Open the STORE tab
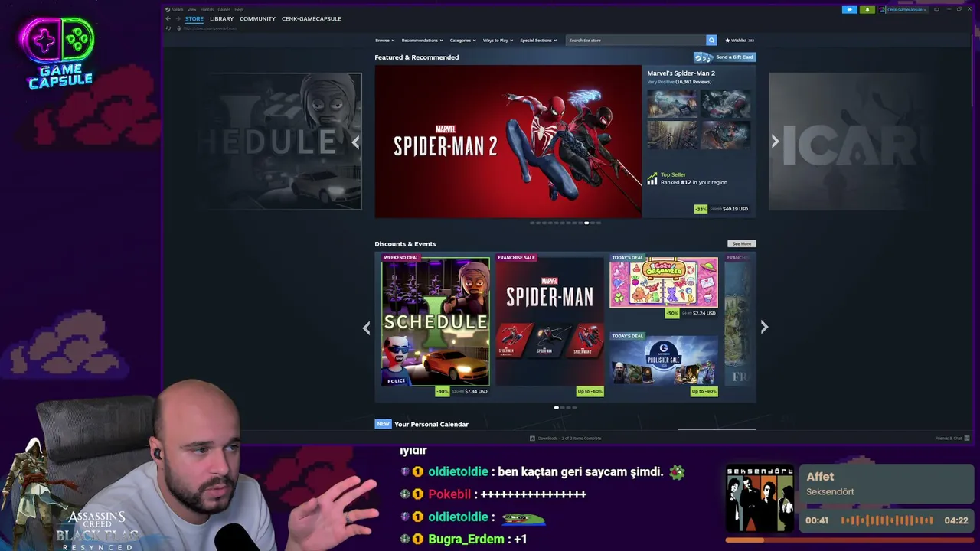Screen dimensions: 980x551 [194, 18]
